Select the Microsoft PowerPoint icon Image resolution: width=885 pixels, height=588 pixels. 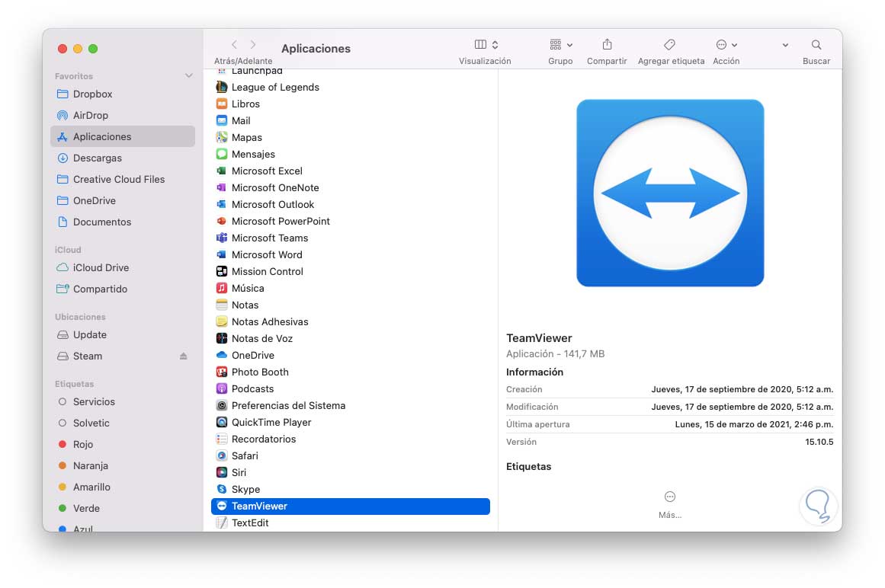pyautogui.click(x=222, y=221)
